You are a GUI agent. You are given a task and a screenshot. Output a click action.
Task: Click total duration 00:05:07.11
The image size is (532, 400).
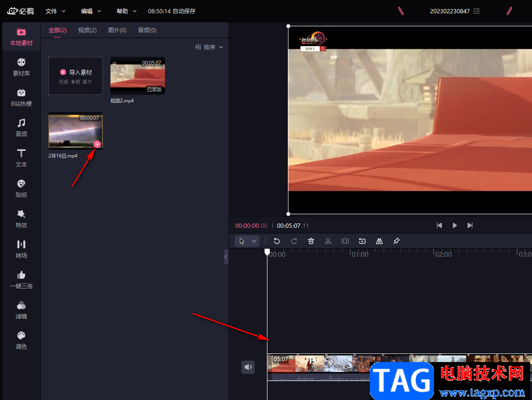[x=293, y=226]
